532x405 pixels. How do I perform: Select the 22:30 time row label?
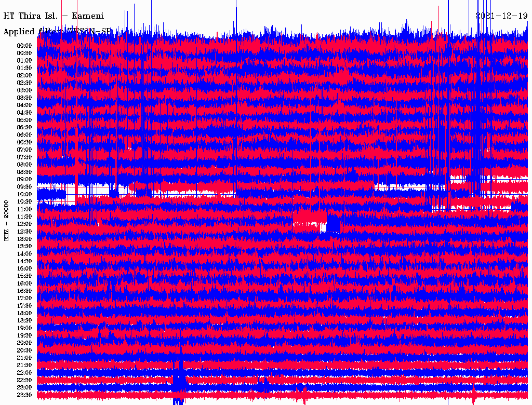pos(24,380)
